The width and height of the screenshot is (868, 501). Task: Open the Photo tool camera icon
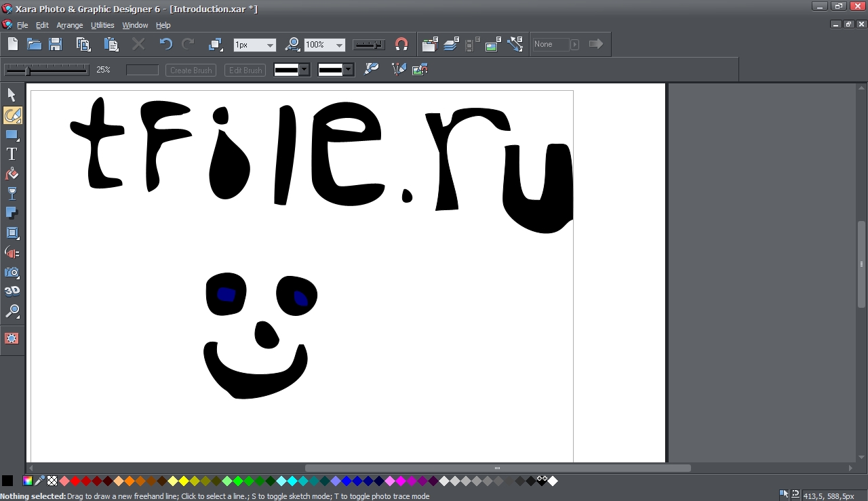point(12,272)
